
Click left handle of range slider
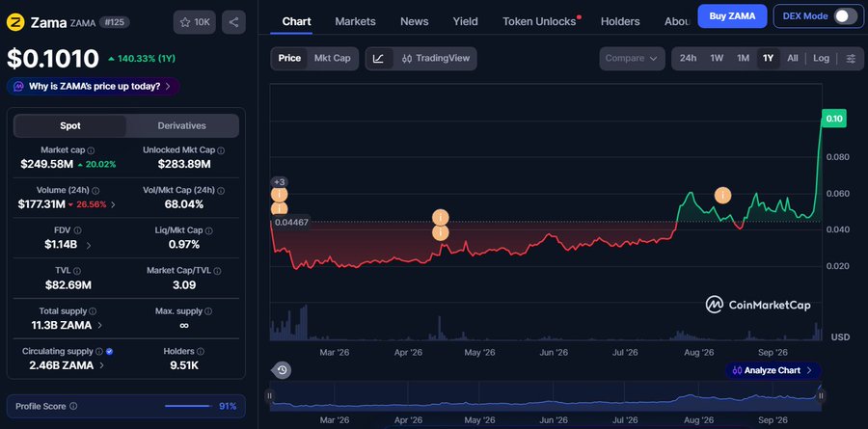[269, 395]
